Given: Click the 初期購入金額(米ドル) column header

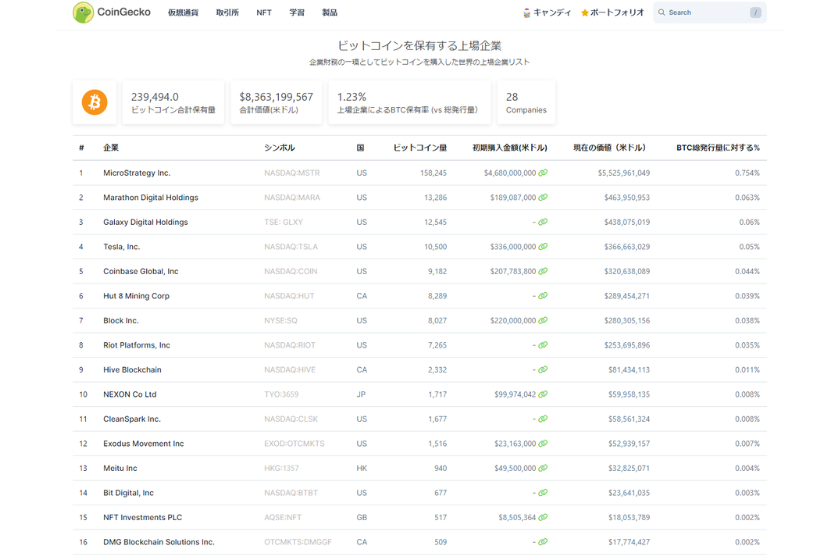Looking at the screenshot, I should pos(510,148).
